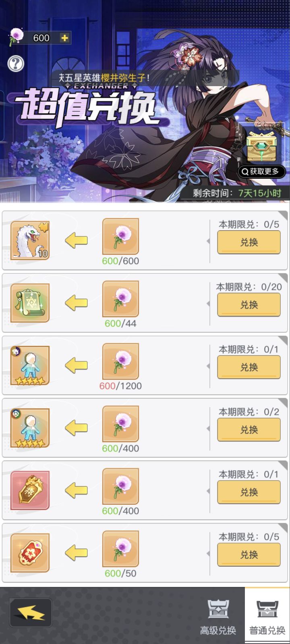Click 兑换 for the snake item
The image size is (290, 644).
[249, 243]
